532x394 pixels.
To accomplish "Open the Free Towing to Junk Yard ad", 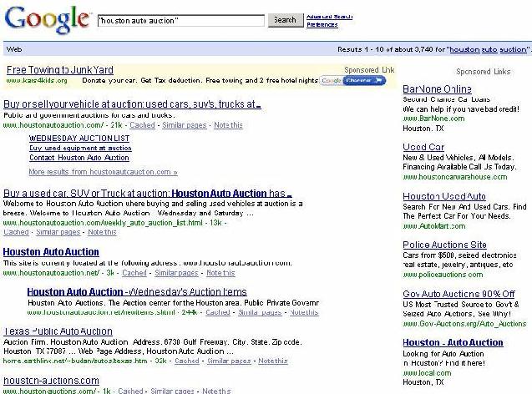I will (x=60, y=70).
